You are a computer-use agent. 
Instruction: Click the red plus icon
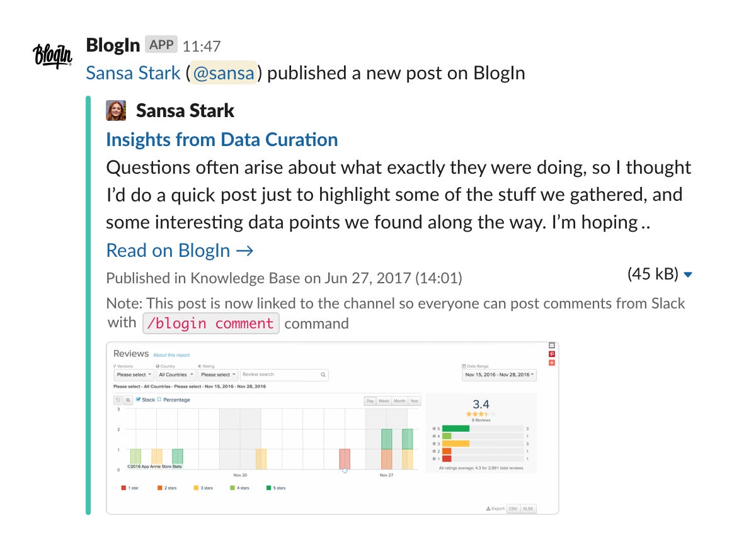click(552, 363)
